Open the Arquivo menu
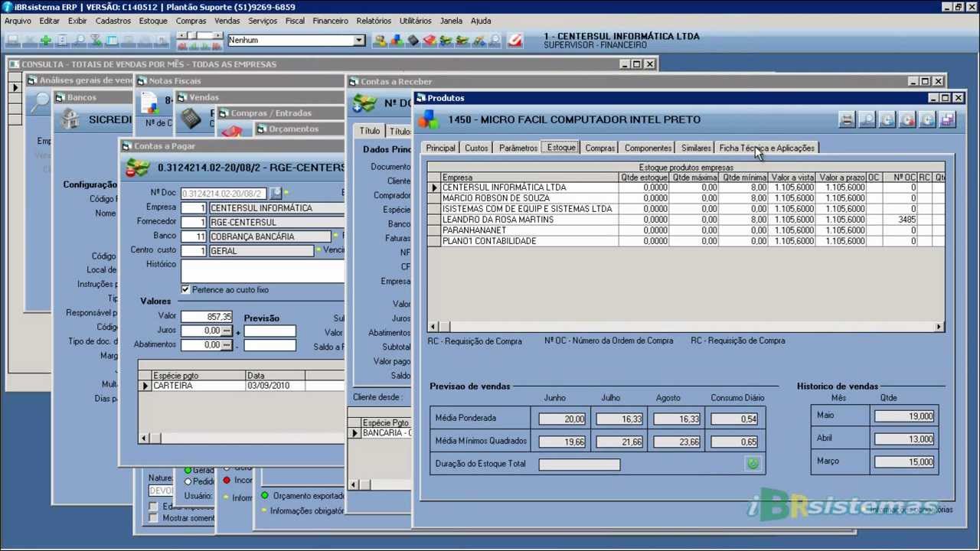Screen dimensions: 980x551 (x=18, y=21)
